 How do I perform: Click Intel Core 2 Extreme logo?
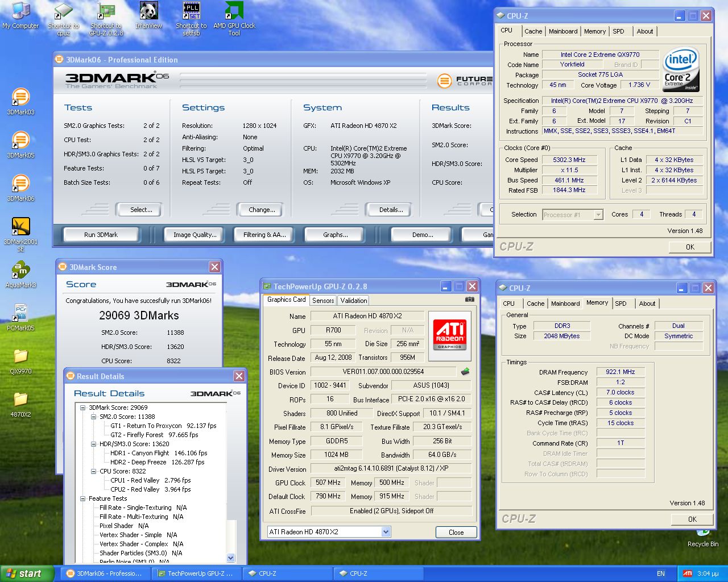681,69
